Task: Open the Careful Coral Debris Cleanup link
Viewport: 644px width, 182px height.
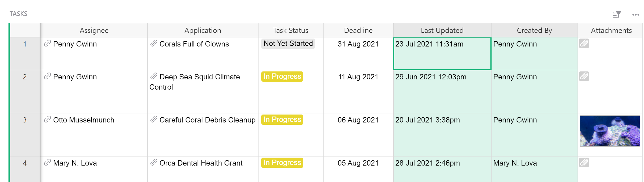Action: click(207, 120)
